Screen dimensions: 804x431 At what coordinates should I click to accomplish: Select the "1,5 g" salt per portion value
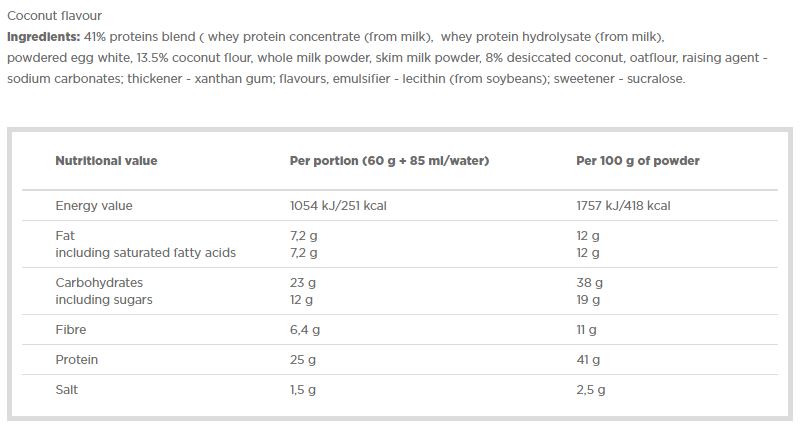click(302, 389)
